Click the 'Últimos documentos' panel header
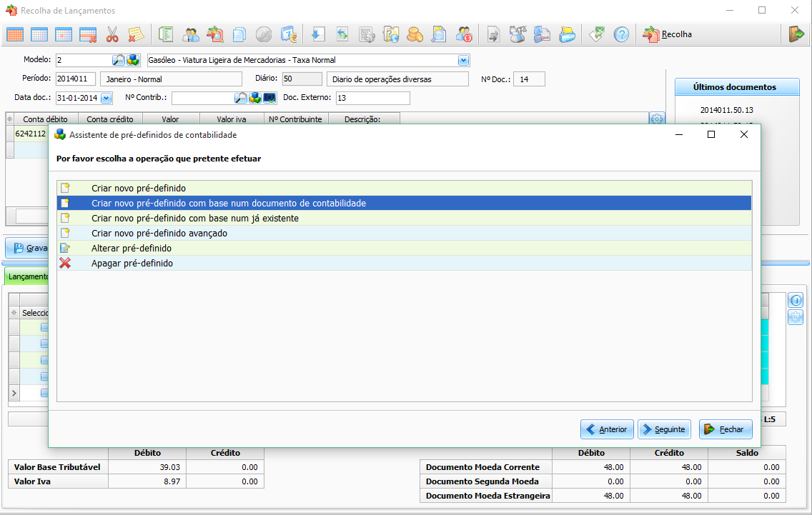The width and height of the screenshot is (812, 515). [x=737, y=87]
